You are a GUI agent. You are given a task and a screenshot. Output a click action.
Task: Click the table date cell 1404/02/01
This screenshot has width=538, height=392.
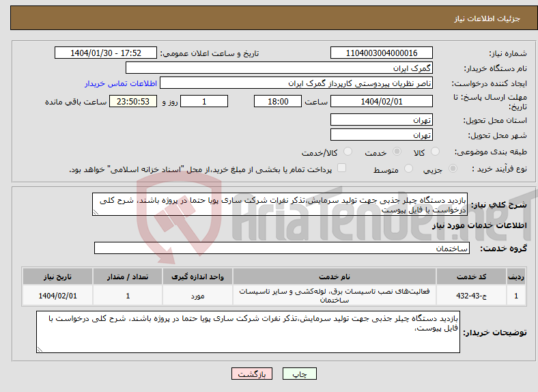[x=57, y=295]
